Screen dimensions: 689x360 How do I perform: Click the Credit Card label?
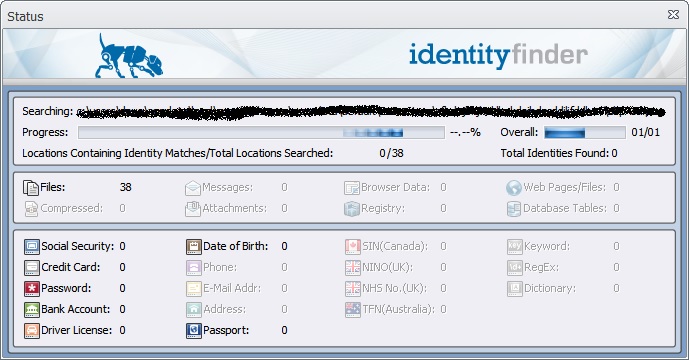[70, 267]
